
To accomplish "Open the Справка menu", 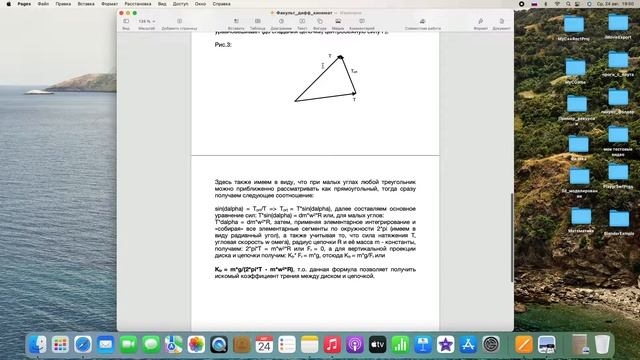I will pos(222,4).
